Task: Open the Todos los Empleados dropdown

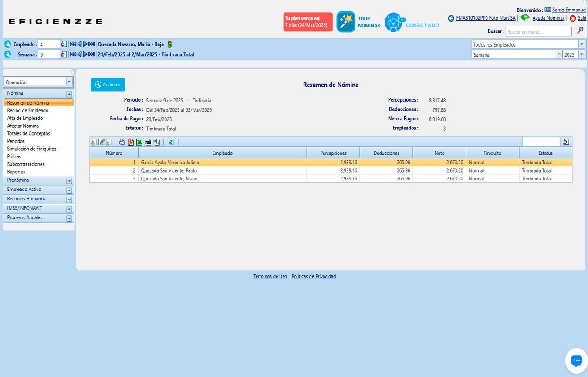Action: (x=581, y=44)
